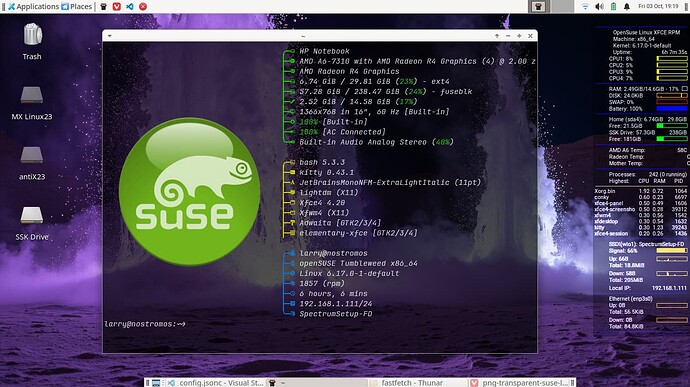Click conky 'OpenSuse Linux XFCE RPM' heading

click(646, 33)
